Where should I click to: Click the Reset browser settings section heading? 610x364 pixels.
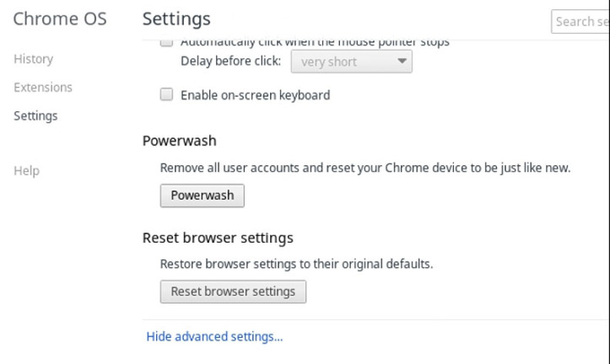(x=218, y=238)
